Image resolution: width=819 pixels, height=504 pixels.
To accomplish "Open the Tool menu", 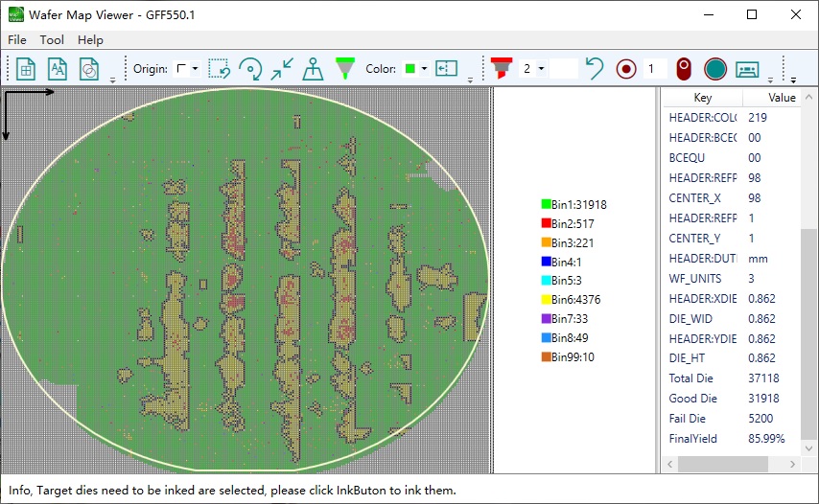I will point(52,40).
